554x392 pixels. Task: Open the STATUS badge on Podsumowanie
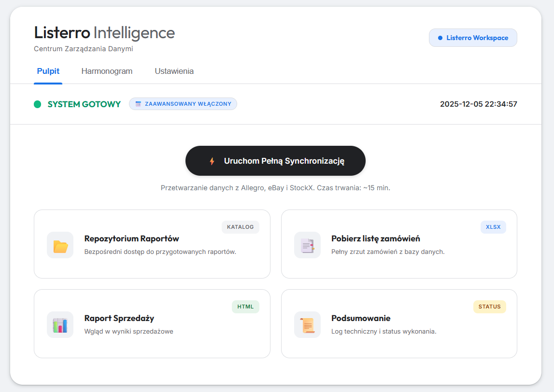coord(489,307)
